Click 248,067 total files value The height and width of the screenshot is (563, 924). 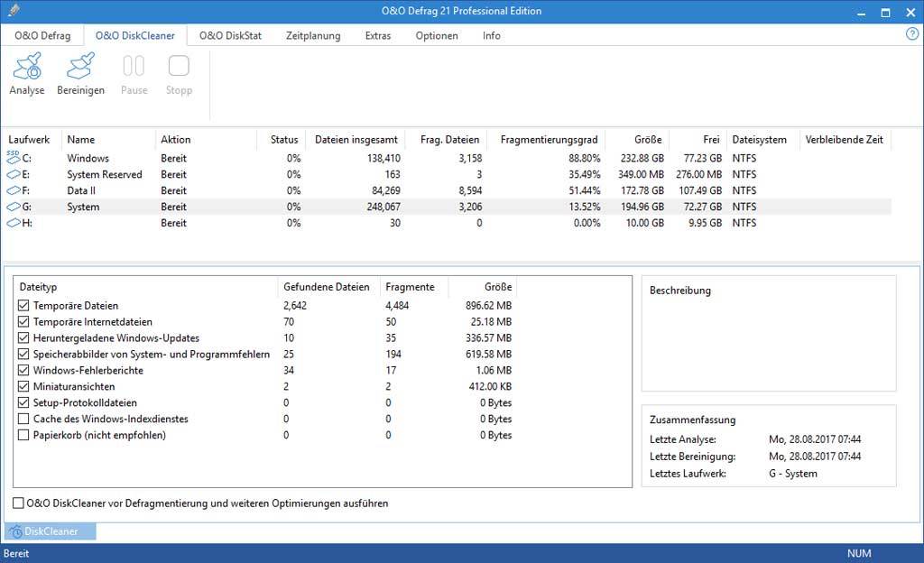(383, 207)
